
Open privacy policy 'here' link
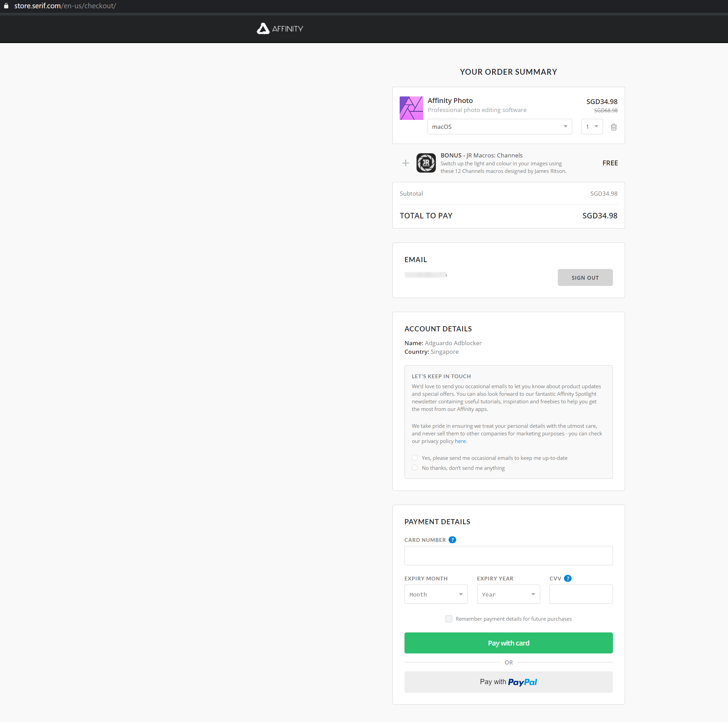tap(460, 441)
